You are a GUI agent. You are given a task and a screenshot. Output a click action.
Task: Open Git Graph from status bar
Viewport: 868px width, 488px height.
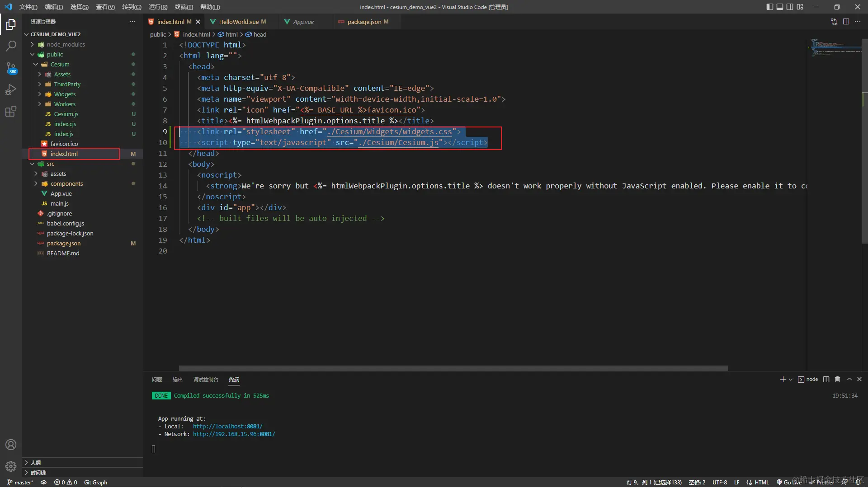(x=95, y=483)
